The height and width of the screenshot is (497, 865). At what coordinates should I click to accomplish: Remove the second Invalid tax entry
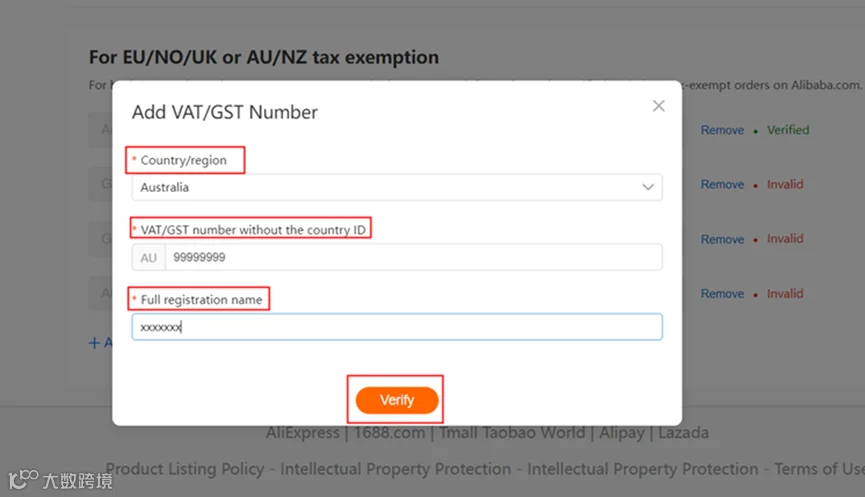(722, 239)
